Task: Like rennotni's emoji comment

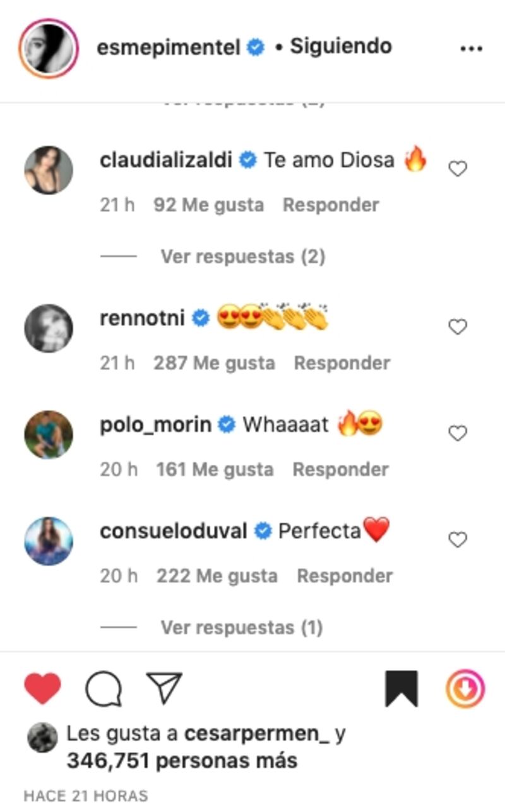Action: pyautogui.click(x=457, y=327)
